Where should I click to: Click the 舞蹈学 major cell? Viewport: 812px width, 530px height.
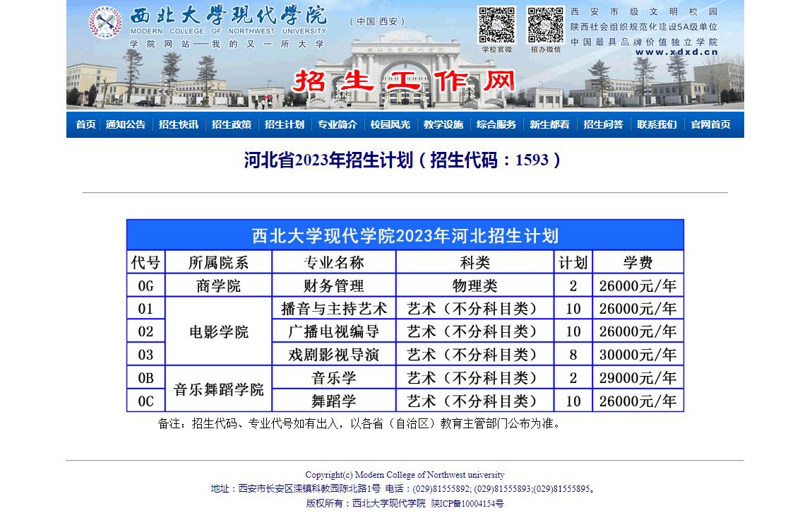click(x=334, y=401)
